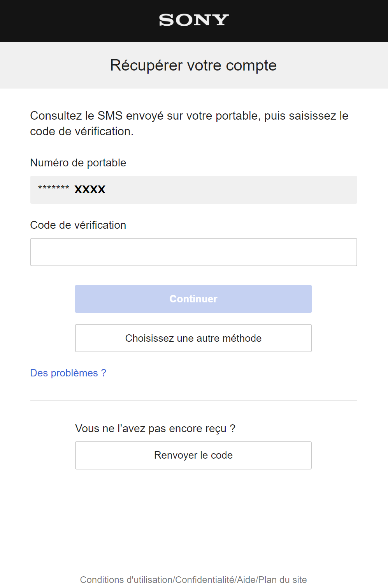Viewport: 388px width, 588px height.
Task: Select Choisissez une autre méthode
Action: point(193,338)
